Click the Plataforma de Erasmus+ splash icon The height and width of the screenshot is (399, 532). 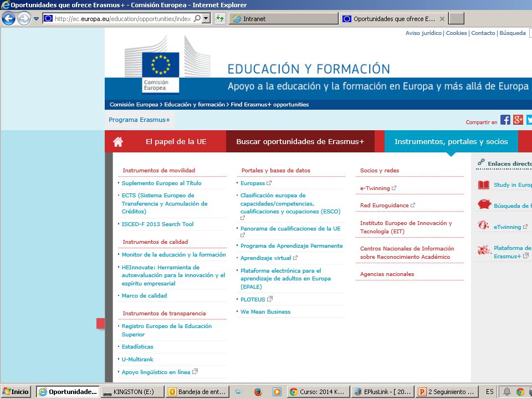point(484,250)
